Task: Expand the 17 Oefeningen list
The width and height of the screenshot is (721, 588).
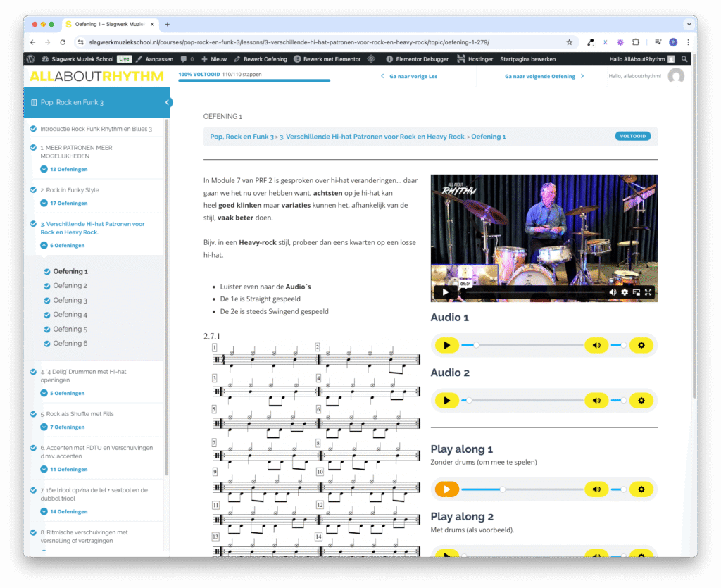Action: [64, 204]
